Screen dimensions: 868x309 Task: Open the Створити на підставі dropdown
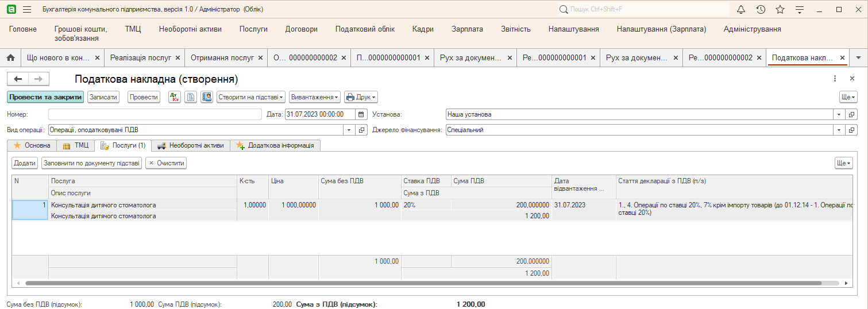tap(251, 97)
